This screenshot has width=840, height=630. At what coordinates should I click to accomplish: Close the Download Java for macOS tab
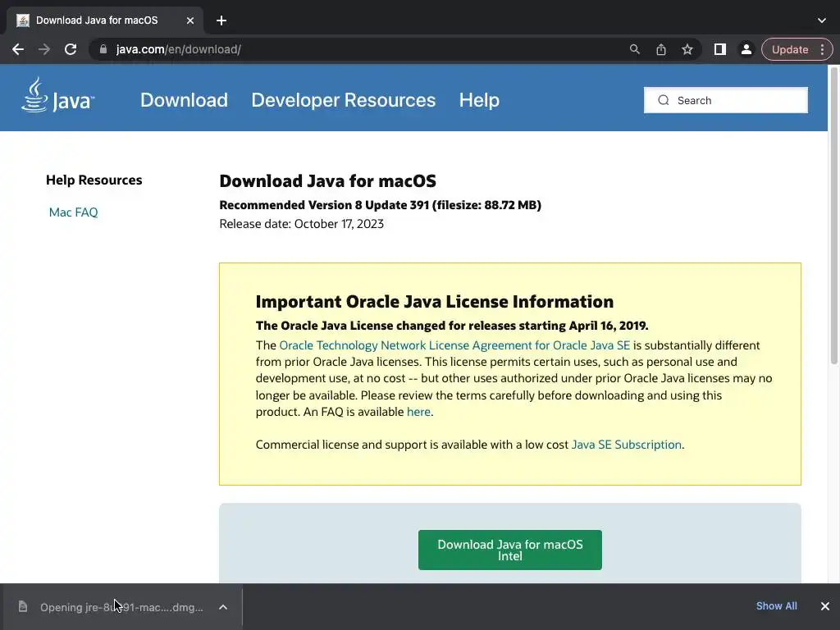190,21
